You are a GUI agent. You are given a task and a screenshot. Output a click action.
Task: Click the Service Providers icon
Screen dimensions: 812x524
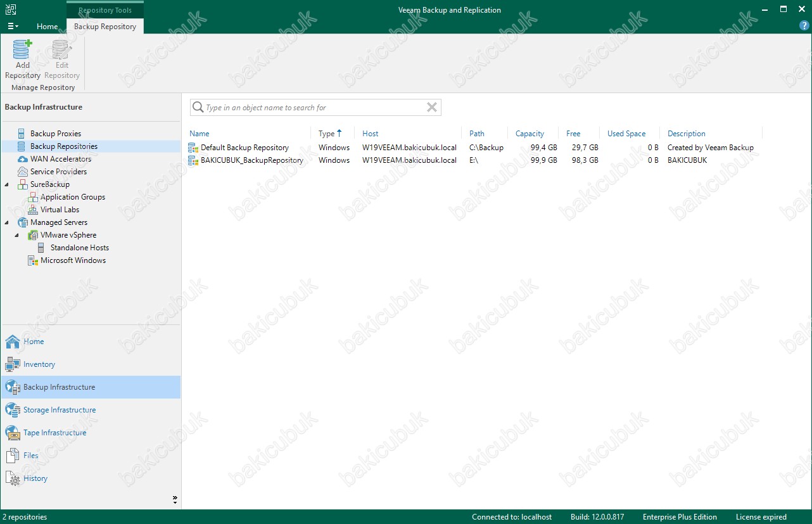[x=22, y=172]
